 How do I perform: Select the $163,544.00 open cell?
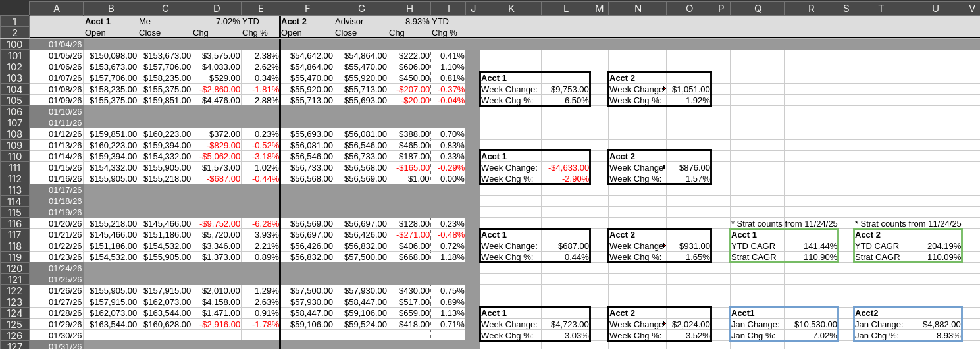[x=111, y=325]
